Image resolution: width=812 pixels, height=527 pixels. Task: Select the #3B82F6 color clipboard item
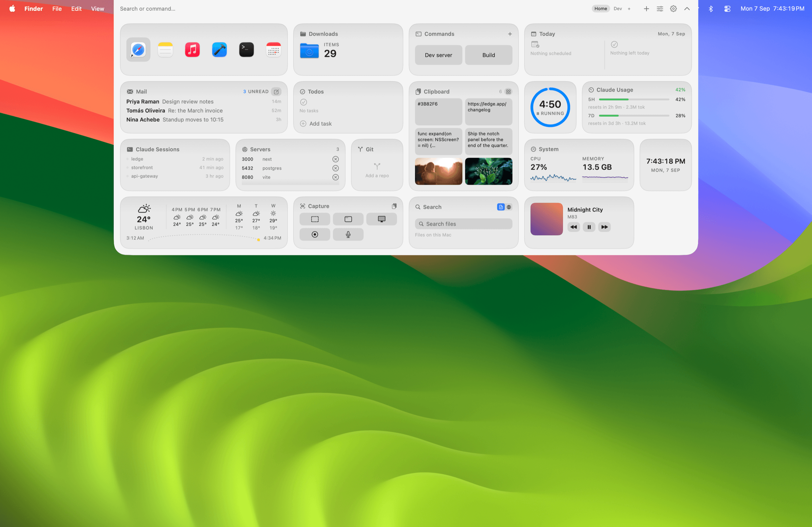click(x=438, y=112)
